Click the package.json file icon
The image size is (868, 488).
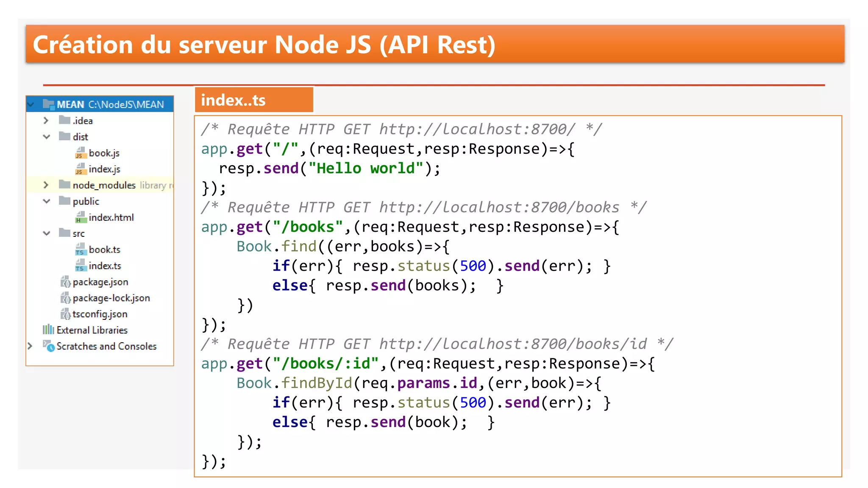(x=65, y=282)
